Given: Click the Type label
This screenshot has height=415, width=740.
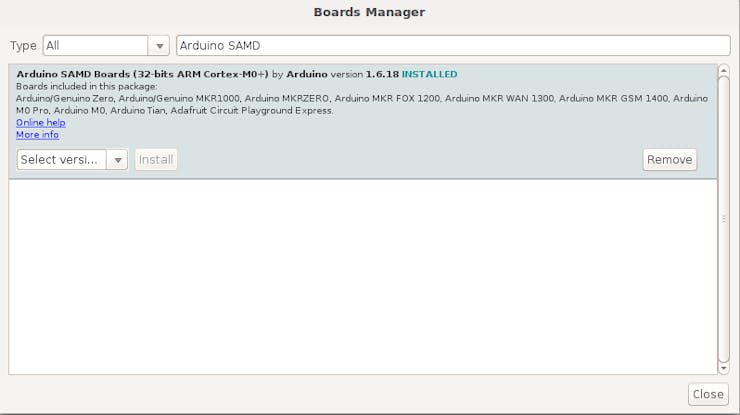Looking at the screenshot, I should pyautogui.click(x=23, y=46).
